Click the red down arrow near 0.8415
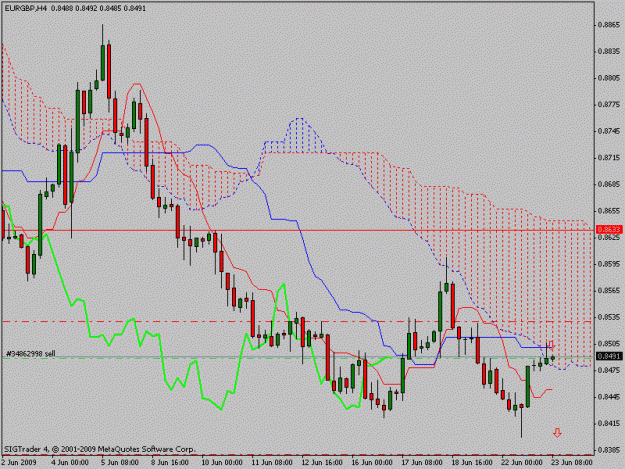This screenshot has height=469, width=625. click(557, 433)
